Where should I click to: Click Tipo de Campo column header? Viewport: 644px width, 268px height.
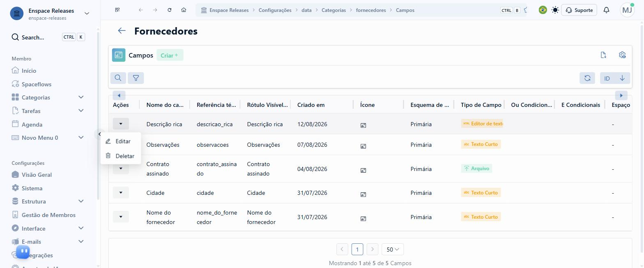pos(481,105)
